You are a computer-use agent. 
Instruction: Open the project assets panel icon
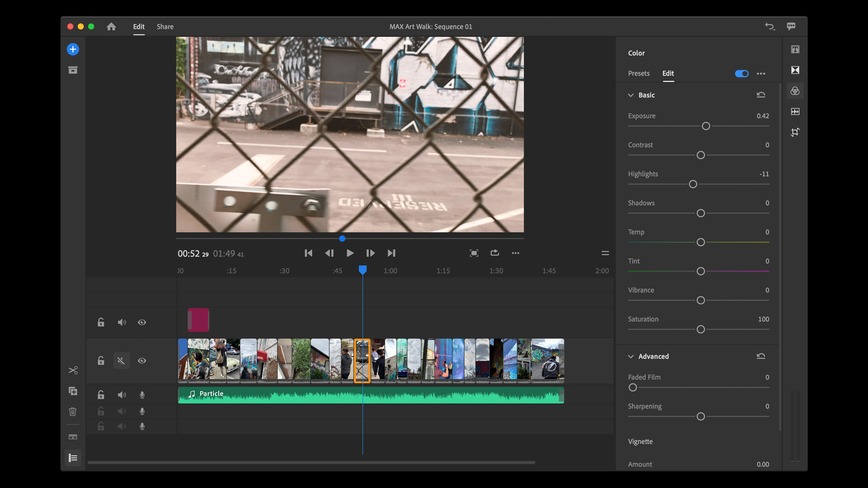(x=73, y=70)
